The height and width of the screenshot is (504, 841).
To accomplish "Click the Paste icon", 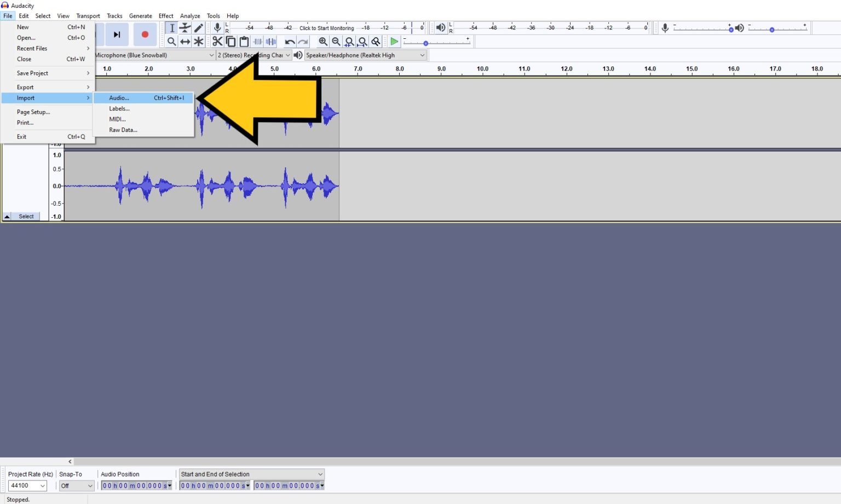I will point(244,41).
